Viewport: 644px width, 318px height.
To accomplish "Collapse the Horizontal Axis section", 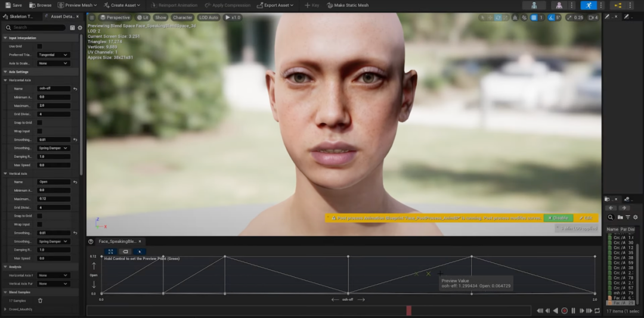I will [x=5, y=80].
